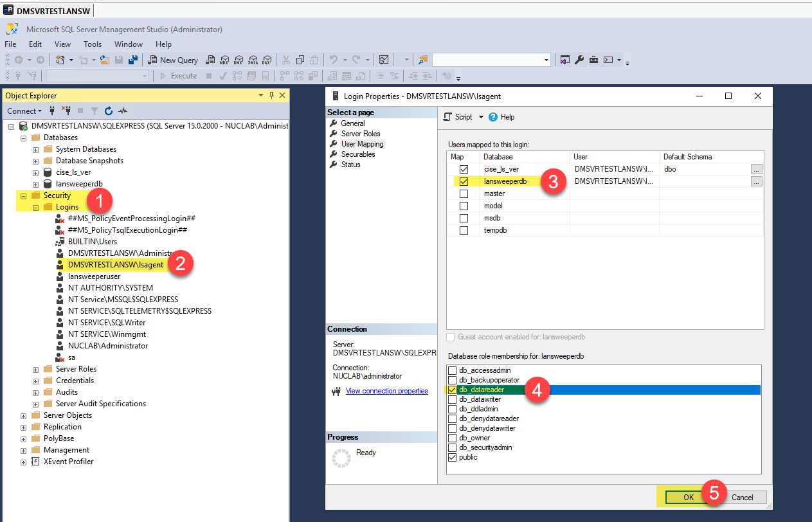Click the Activity Monitor pulse icon in Object Explorer
812x522 pixels.
click(122, 111)
